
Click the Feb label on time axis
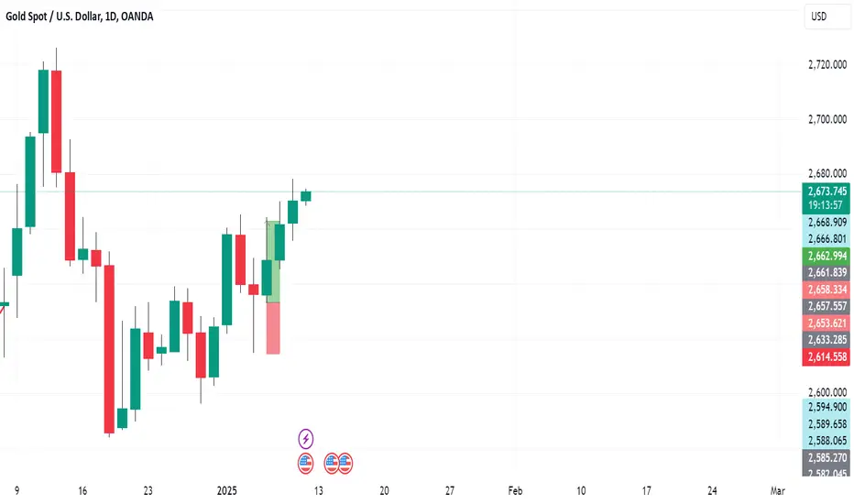[x=515, y=491]
